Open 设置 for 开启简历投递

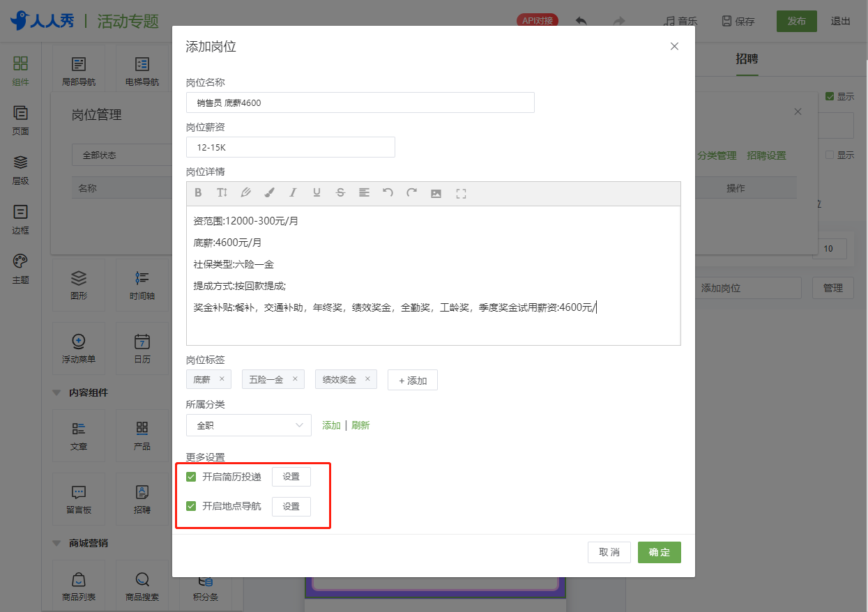pos(291,477)
